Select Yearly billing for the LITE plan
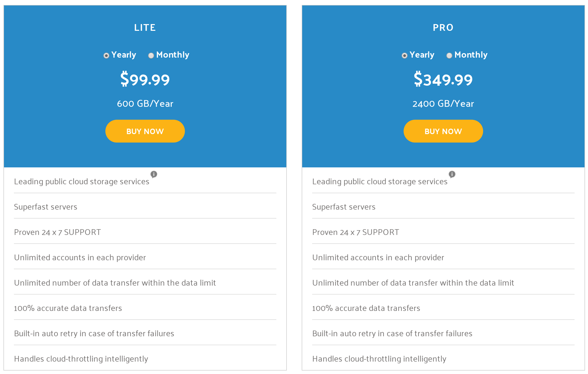 tap(106, 55)
